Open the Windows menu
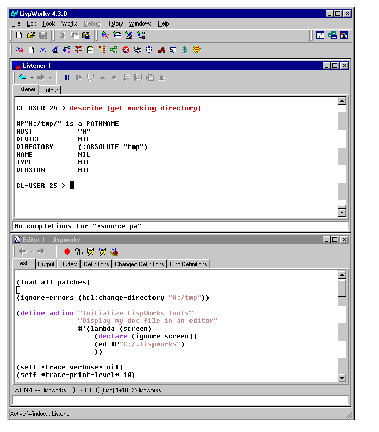The height and width of the screenshot is (432, 379). click(140, 24)
